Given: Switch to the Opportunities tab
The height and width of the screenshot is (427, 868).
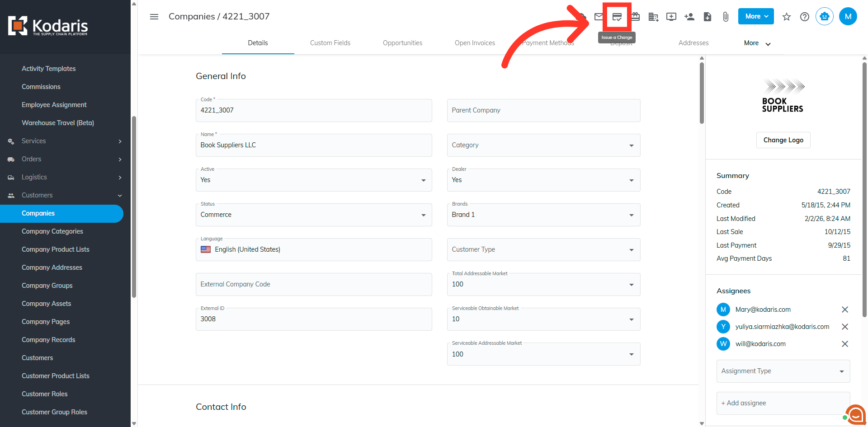Looking at the screenshot, I should 402,43.
